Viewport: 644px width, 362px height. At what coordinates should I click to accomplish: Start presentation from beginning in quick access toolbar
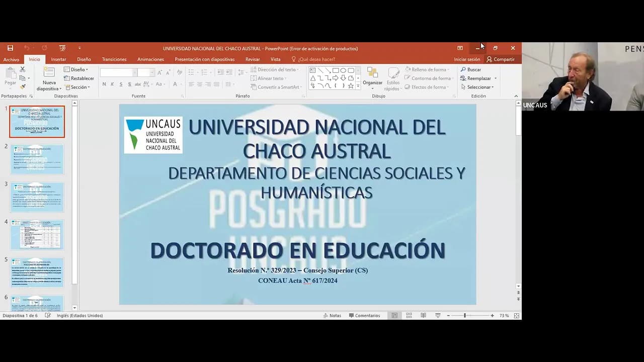[62, 48]
